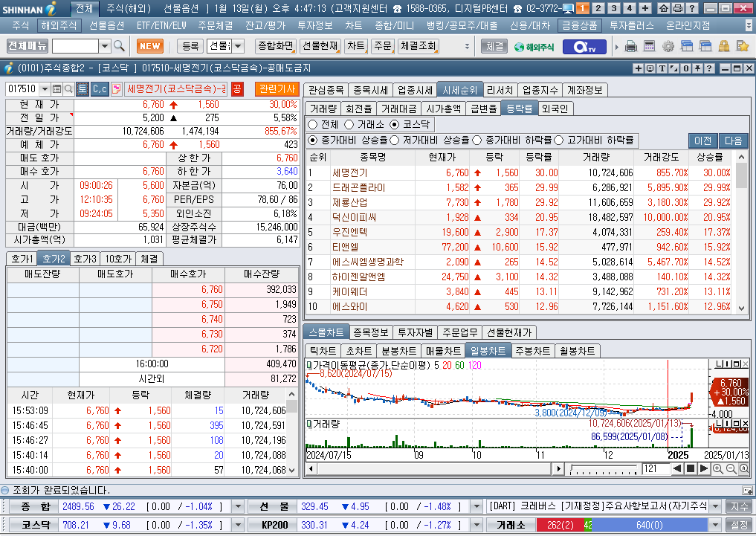
Task: Zoom in on the chart
Action: coord(718,468)
